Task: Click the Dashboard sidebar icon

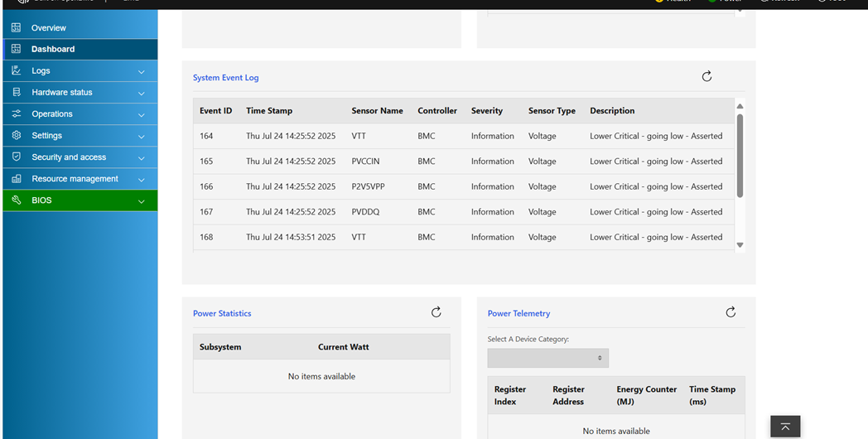Action: pos(16,49)
